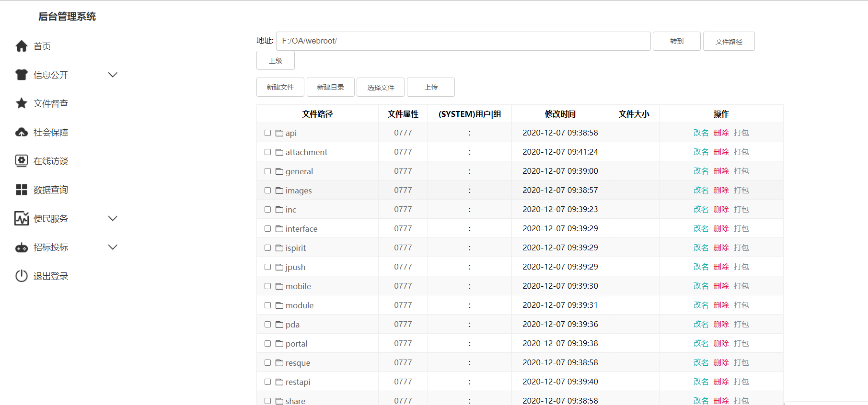Open the interface folder

[x=301, y=229]
